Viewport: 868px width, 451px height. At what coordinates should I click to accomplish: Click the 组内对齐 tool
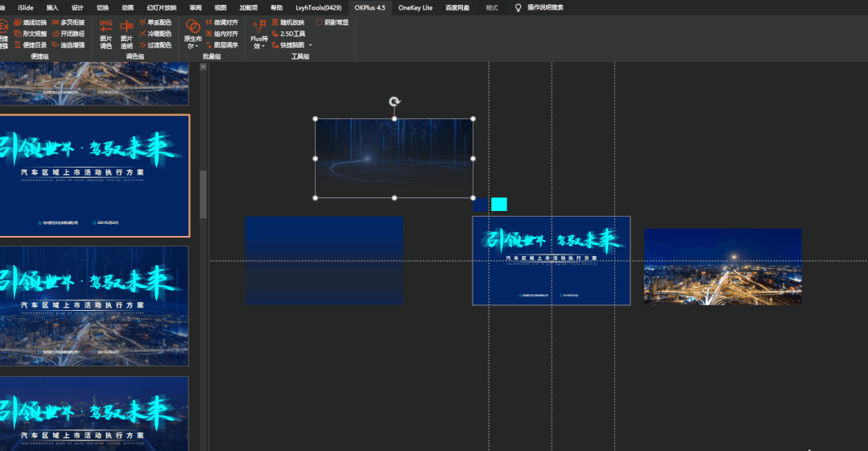coord(221,34)
